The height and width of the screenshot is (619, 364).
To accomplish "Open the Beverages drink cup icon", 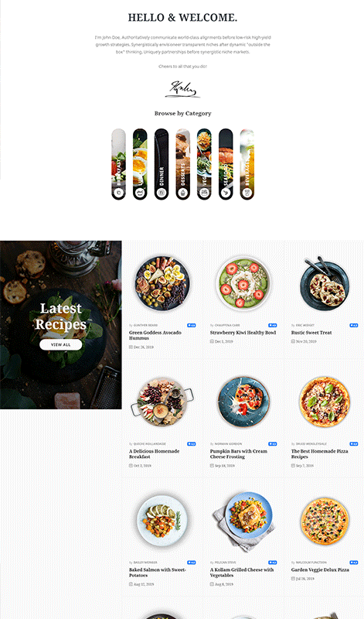I will (247, 193).
